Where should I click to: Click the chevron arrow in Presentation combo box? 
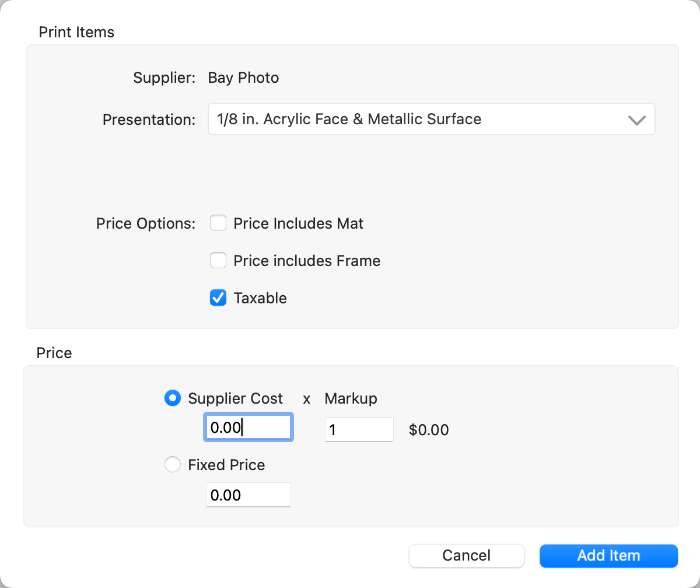636,120
